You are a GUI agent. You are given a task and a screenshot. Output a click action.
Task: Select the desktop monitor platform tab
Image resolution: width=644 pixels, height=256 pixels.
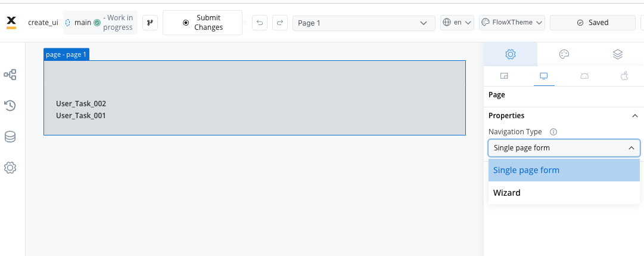pos(544,76)
